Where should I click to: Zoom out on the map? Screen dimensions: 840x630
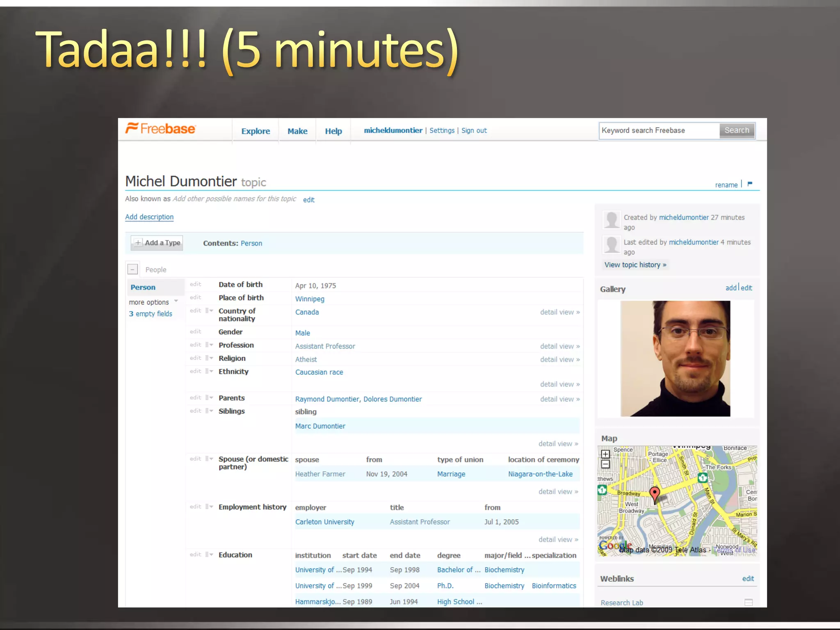[x=605, y=464]
